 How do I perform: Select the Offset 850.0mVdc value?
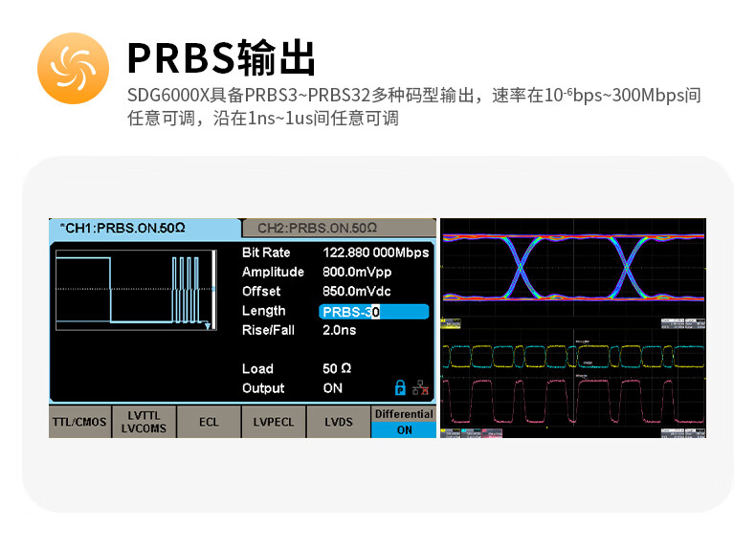tap(357, 291)
